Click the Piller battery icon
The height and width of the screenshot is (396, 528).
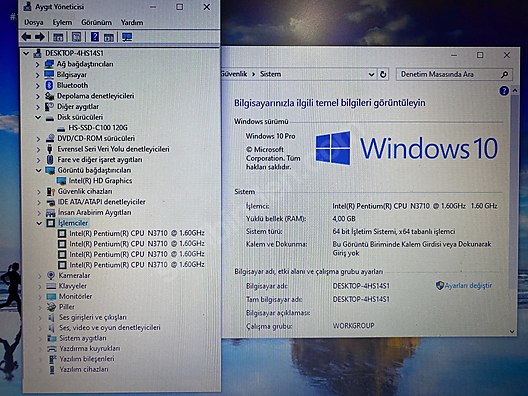click(x=51, y=307)
